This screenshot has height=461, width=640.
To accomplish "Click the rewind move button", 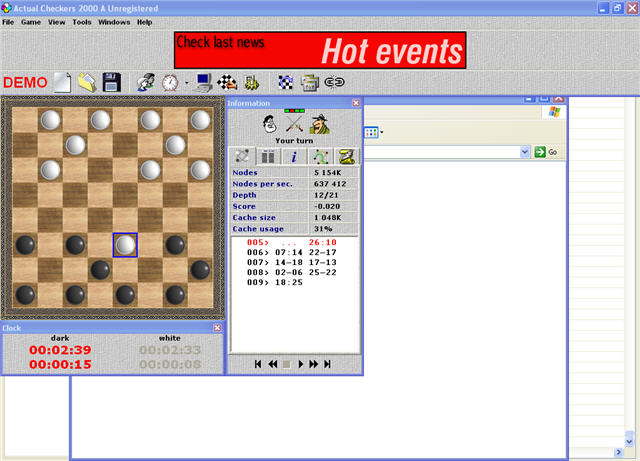I will click(x=273, y=364).
